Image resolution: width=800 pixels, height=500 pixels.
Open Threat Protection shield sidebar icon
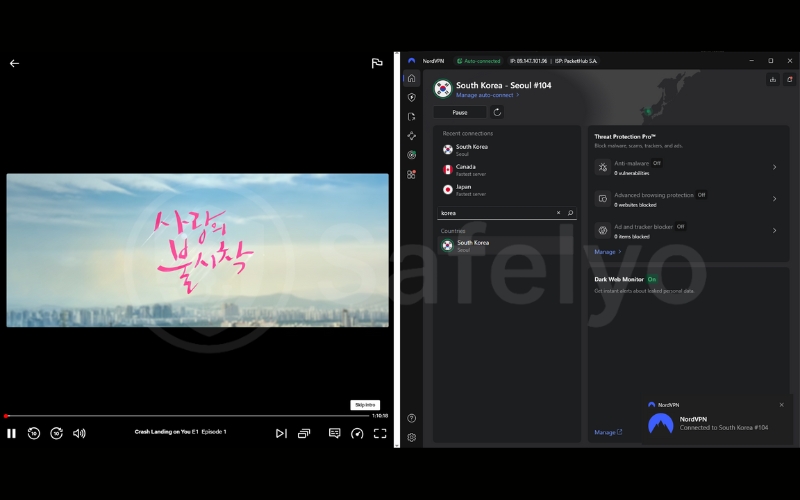coord(412,97)
